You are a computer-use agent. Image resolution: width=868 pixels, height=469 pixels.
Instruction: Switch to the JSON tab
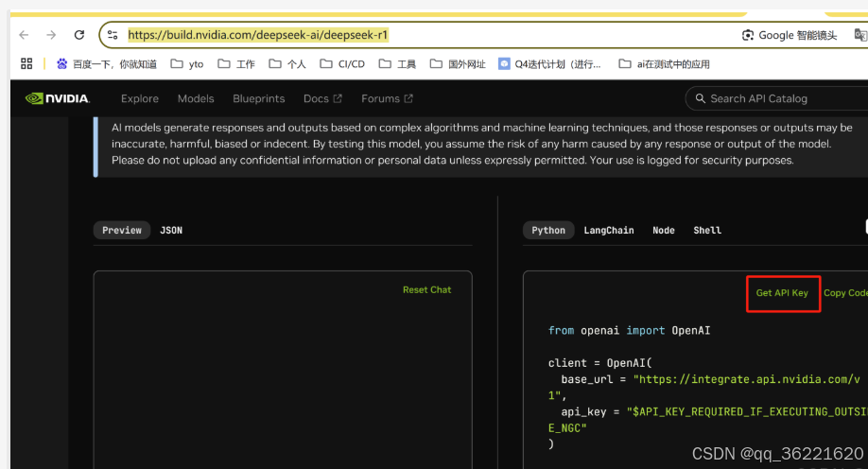tap(171, 231)
